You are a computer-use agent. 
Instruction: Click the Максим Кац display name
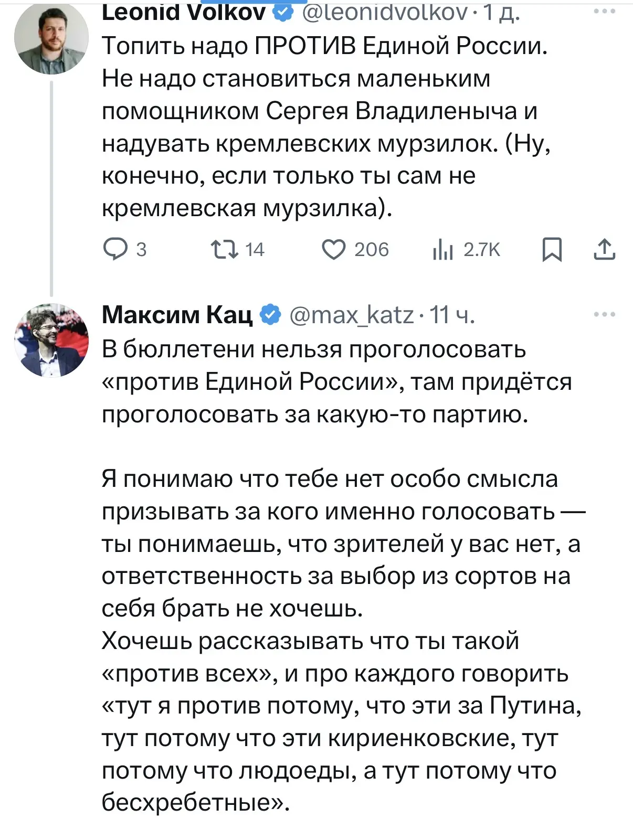[x=177, y=315]
